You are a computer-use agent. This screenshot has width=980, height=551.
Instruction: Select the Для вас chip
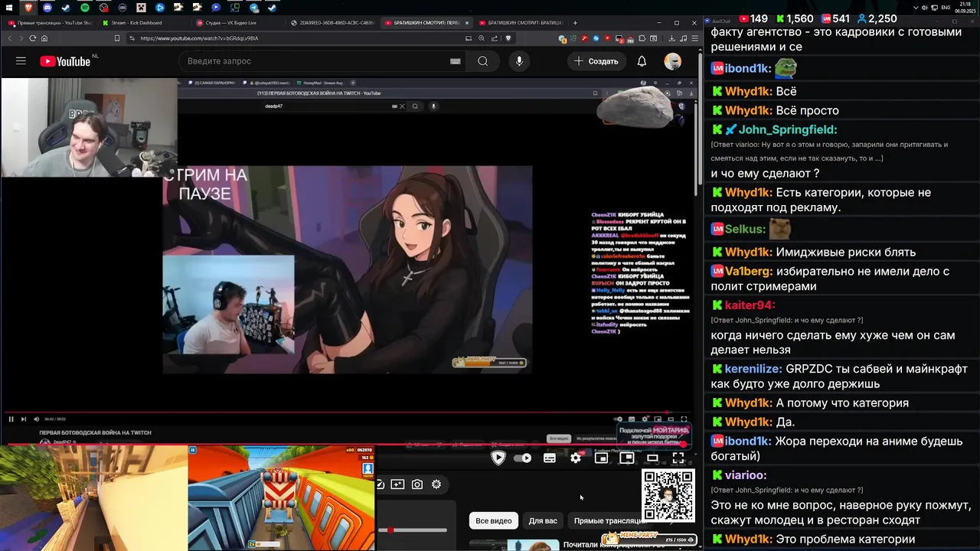tap(543, 520)
